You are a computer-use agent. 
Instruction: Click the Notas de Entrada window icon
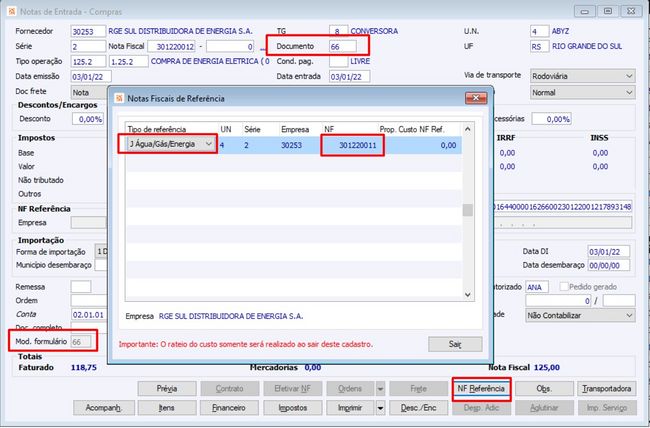coord(12,12)
